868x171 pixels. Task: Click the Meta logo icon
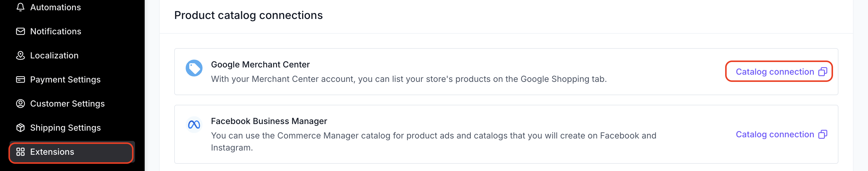coord(194,125)
